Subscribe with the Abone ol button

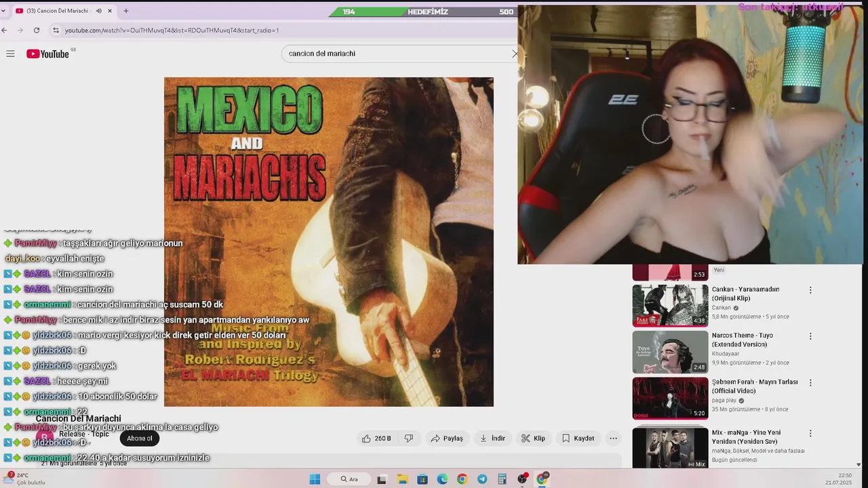point(140,439)
